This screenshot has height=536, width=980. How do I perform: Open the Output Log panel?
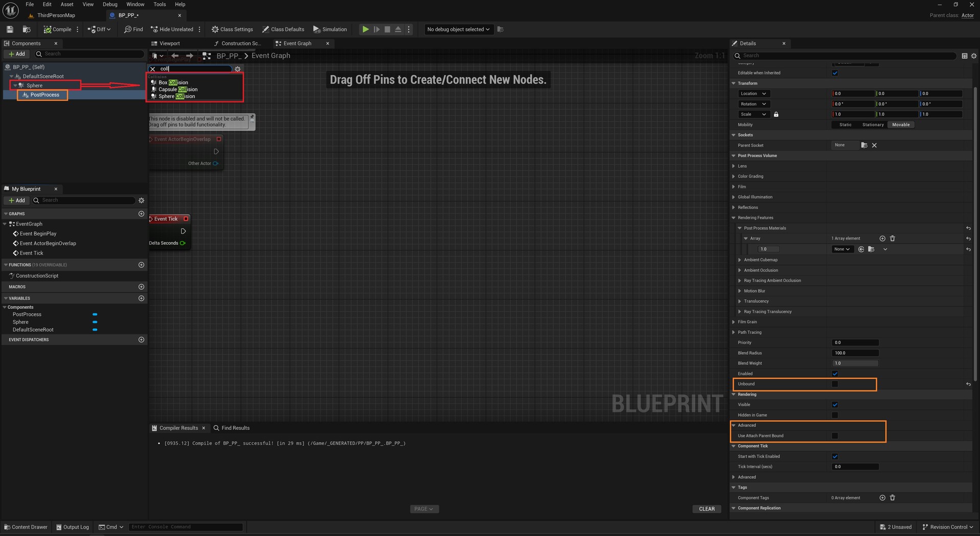point(72,527)
